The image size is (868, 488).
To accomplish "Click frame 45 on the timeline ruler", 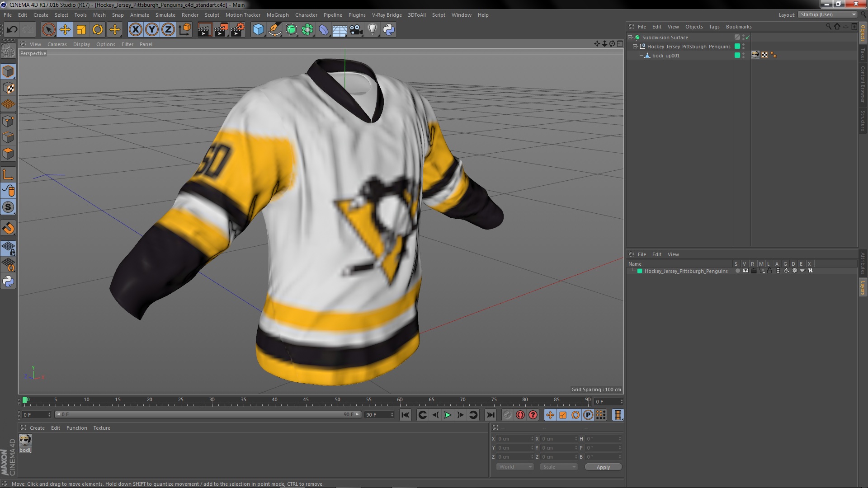I will coord(306,400).
